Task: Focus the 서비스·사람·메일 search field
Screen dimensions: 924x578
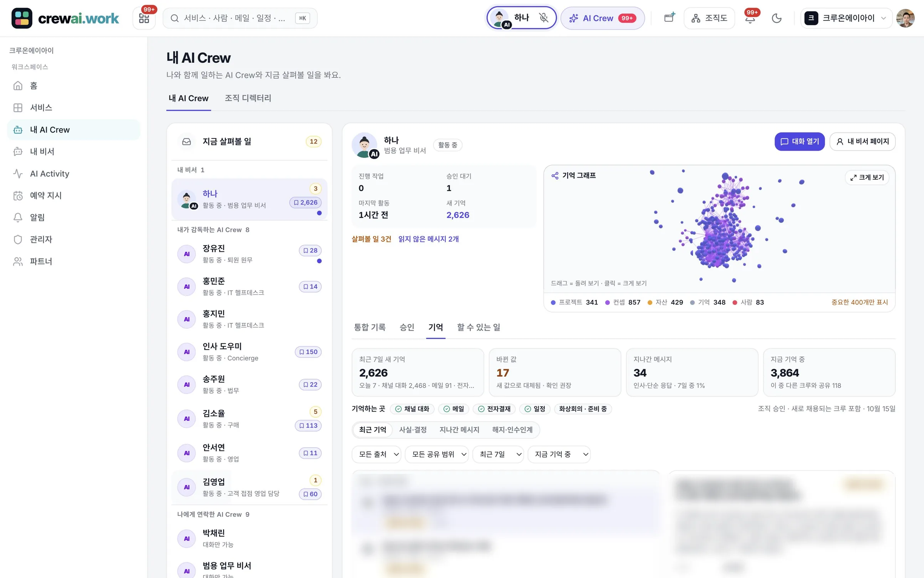Action: [240, 18]
